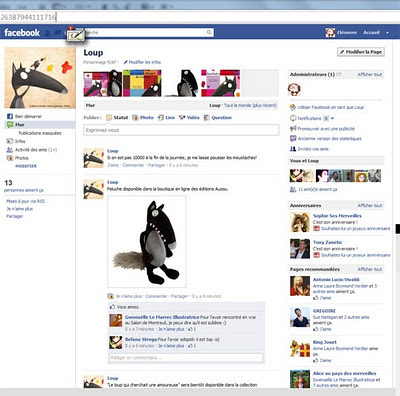Open the plush wolf post image
This screenshot has width=400, height=396.
[147, 242]
